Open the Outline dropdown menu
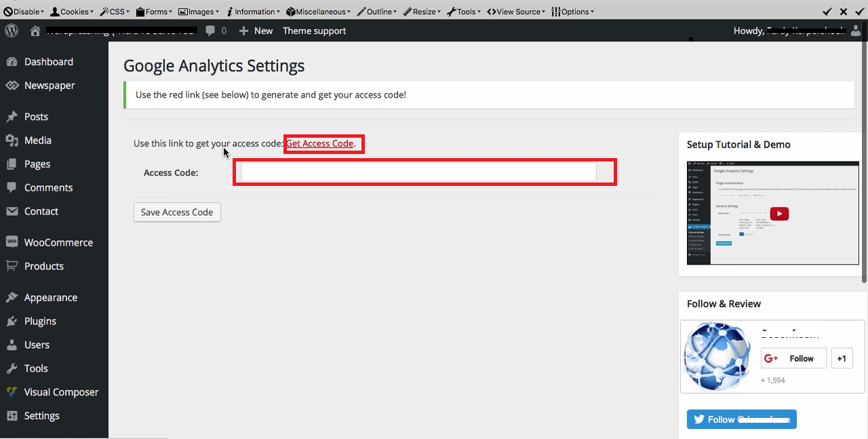 (x=378, y=12)
